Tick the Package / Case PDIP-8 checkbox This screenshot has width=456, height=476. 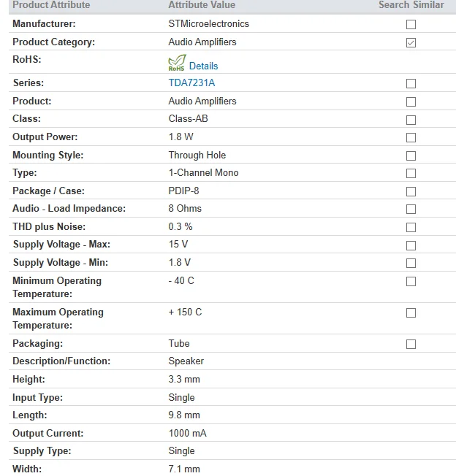(411, 191)
